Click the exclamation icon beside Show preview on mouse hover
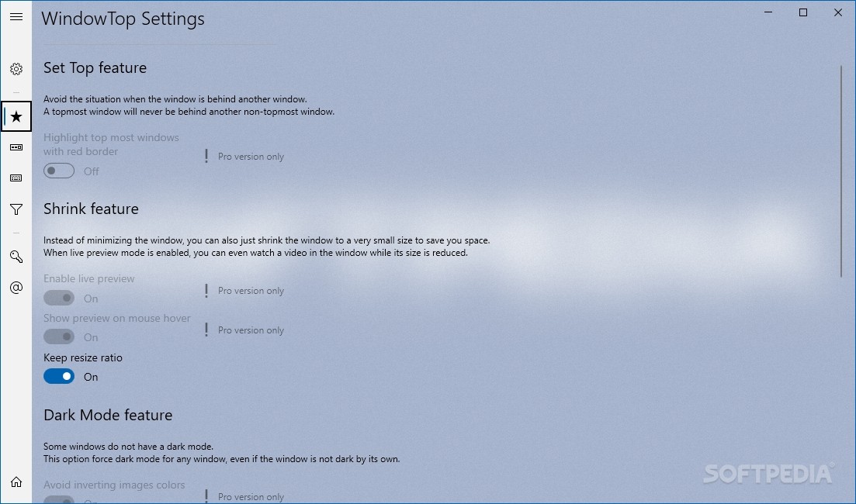 click(x=206, y=330)
